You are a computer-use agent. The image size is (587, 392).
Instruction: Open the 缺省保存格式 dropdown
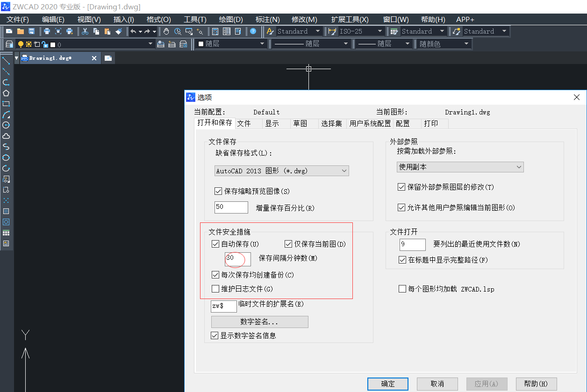(281, 171)
